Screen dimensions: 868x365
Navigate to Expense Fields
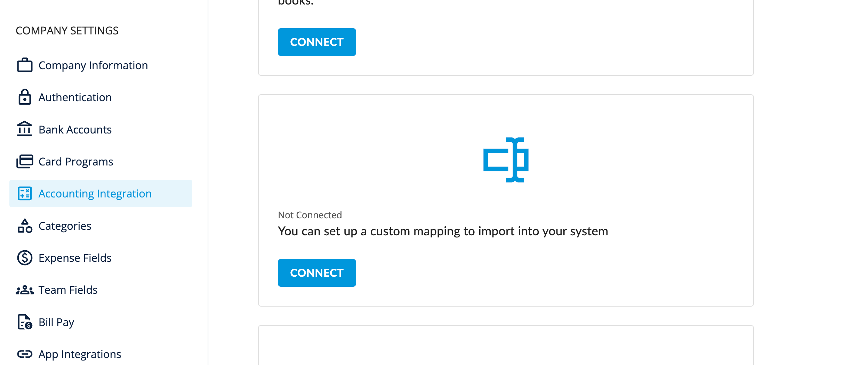pyautogui.click(x=75, y=258)
